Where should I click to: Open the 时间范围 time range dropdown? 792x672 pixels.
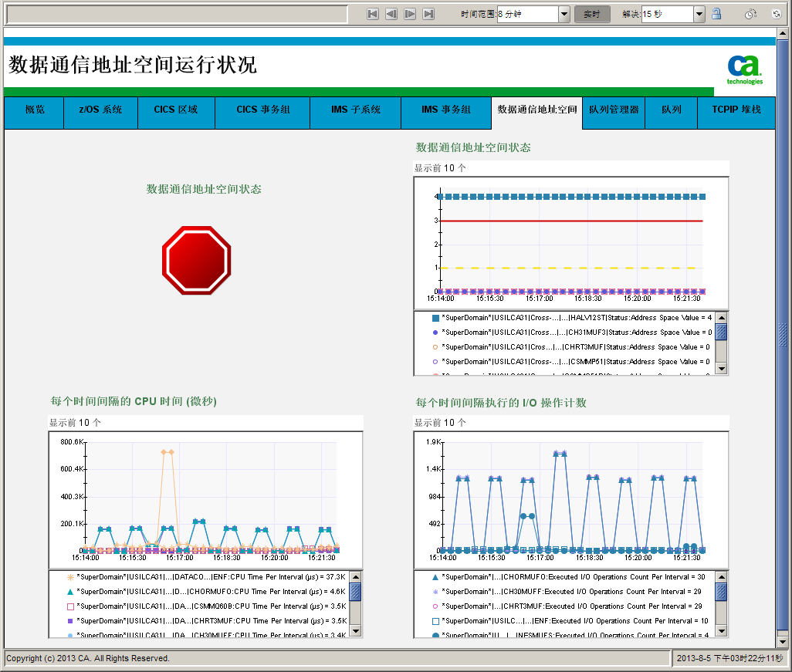click(x=564, y=14)
